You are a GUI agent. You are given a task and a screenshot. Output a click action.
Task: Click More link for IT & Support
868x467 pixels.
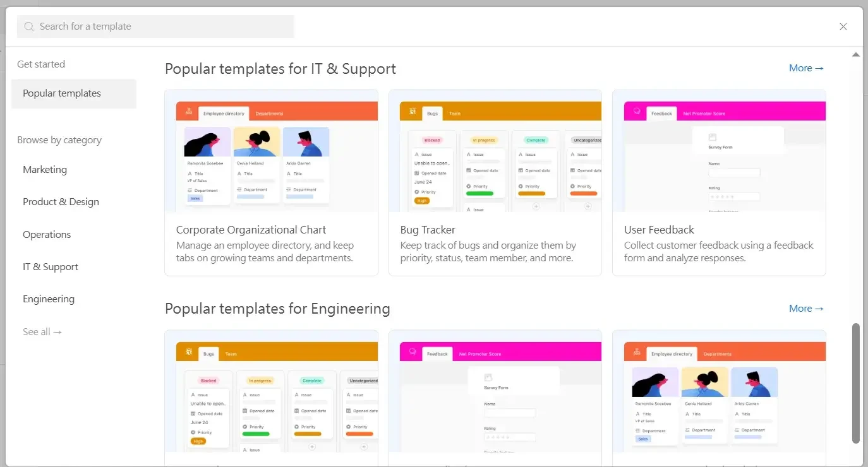[x=806, y=68]
